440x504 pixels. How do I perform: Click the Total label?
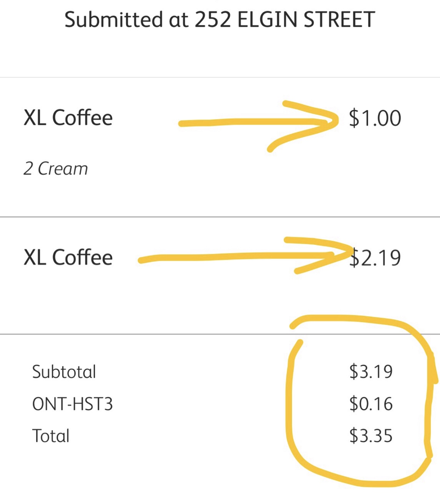click(51, 436)
